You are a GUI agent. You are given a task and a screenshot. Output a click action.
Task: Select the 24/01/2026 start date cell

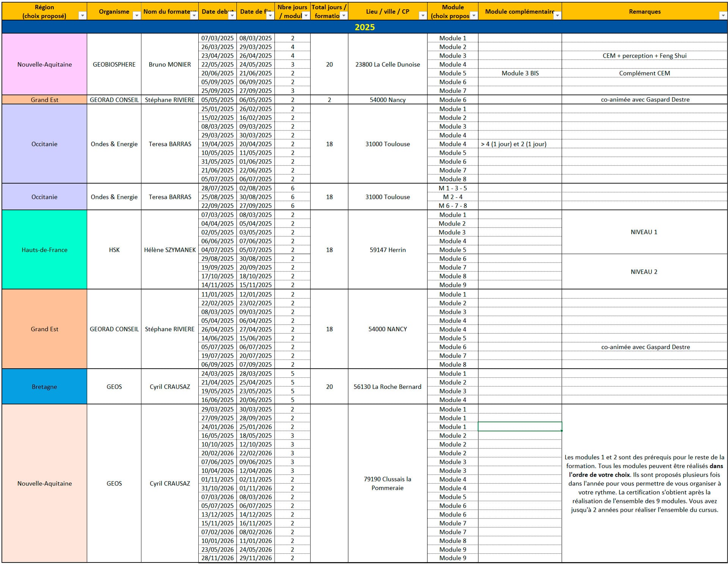(218, 427)
